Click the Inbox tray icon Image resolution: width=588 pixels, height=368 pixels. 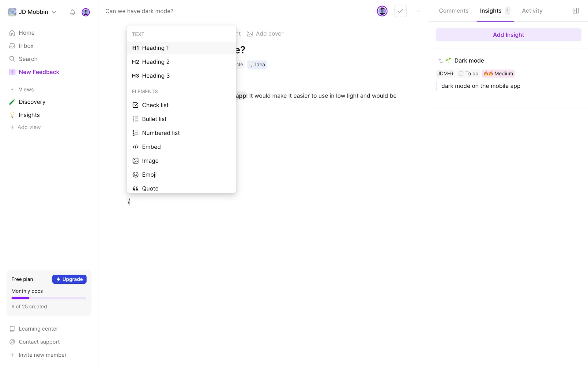coord(12,46)
